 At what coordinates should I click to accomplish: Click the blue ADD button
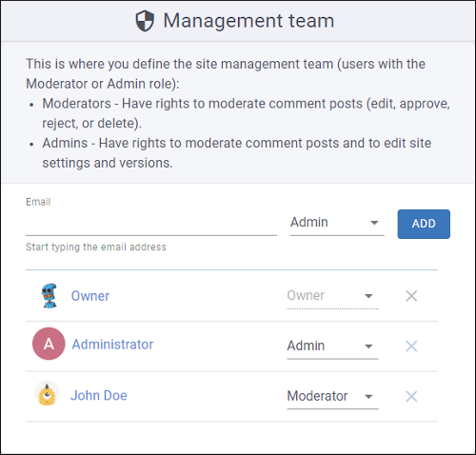click(424, 224)
